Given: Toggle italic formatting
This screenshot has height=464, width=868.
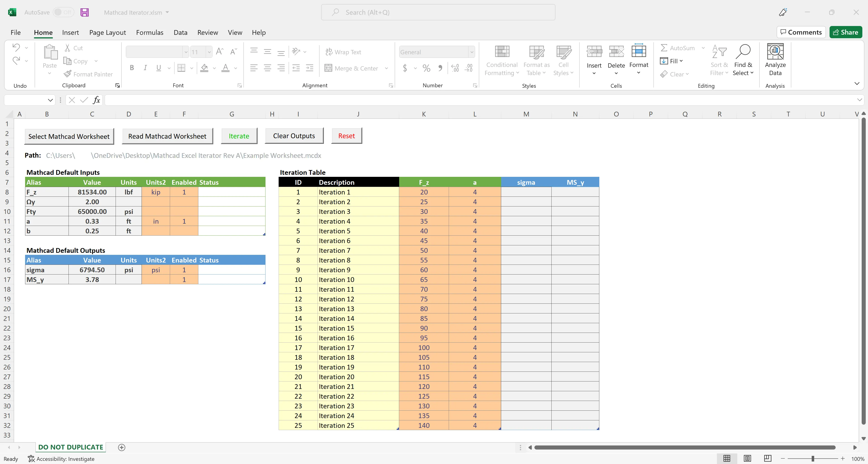Looking at the screenshot, I should (145, 68).
